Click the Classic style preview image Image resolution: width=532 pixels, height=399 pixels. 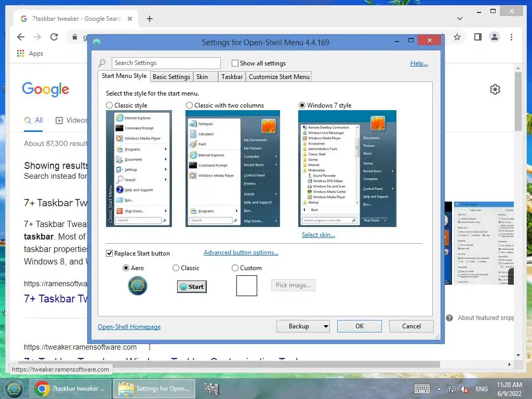pos(139,168)
